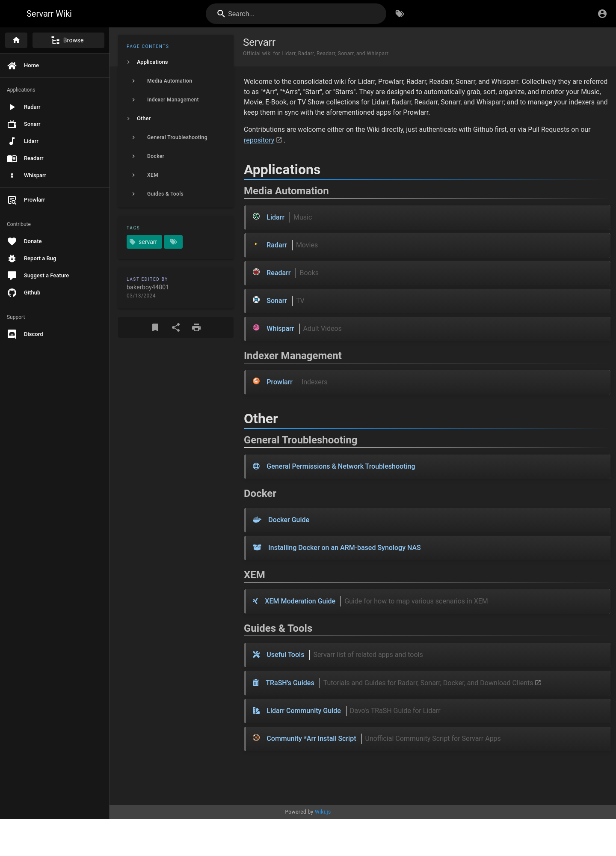This screenshot has width=616, height=856.
Task: Open Radarr from sidebar menu
Action: click(54, 107)
